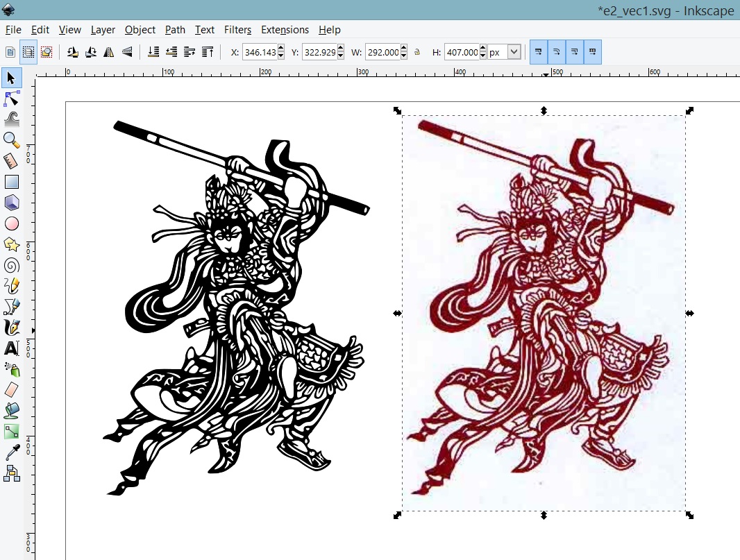Rotate selection 90 degrees counter-clockwise
Image resolution: width=740 pixels, height=560 pixels.
(x=72, y=52)
